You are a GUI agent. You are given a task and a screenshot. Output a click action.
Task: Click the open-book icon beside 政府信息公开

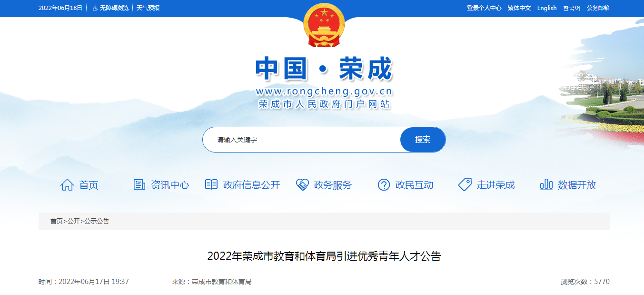[211, 184]
